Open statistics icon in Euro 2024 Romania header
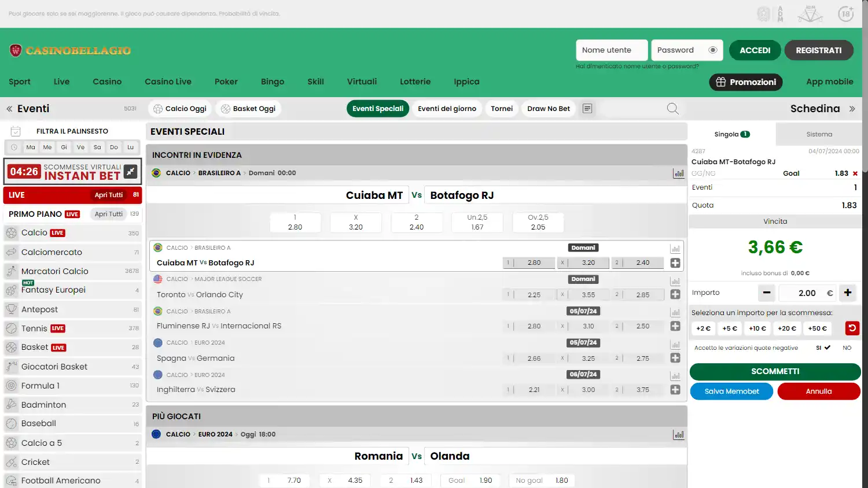The height and width of the screenshot is (488, 868). [679, 434]
